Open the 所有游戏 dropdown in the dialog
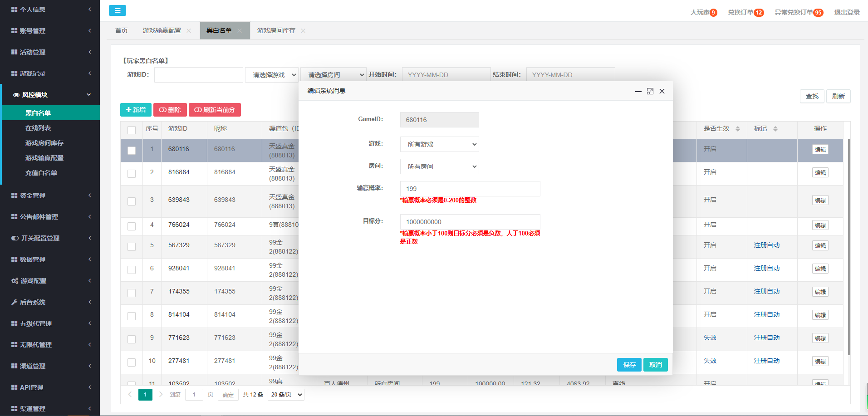The height and width of the screenshot is (416, 868). (439, 144)
